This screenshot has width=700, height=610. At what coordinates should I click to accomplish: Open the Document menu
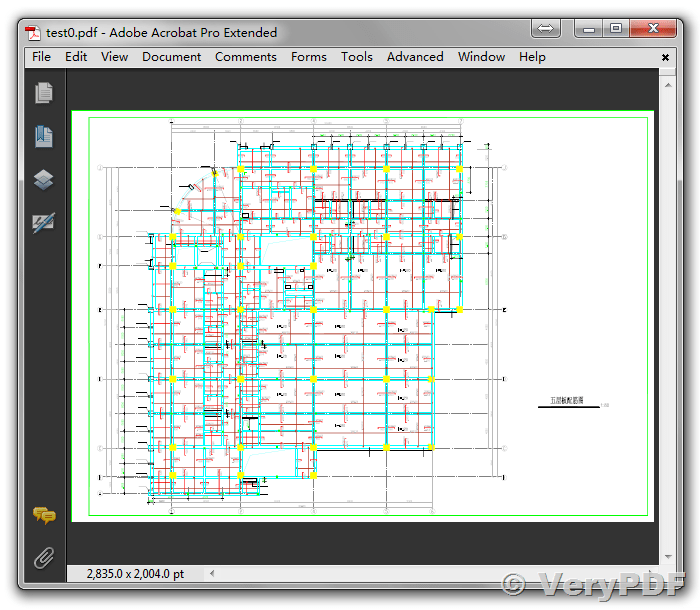[x=171, y=57]
